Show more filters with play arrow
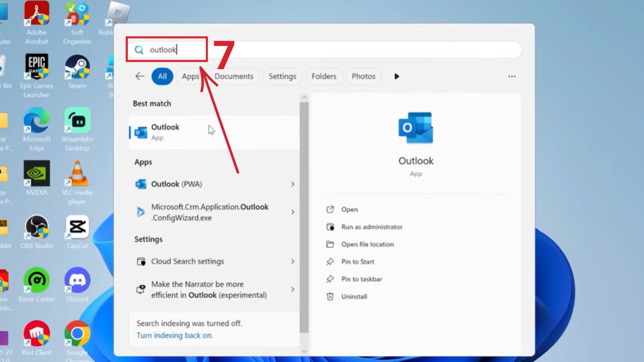644x362 pixels. tap(397, 76)
